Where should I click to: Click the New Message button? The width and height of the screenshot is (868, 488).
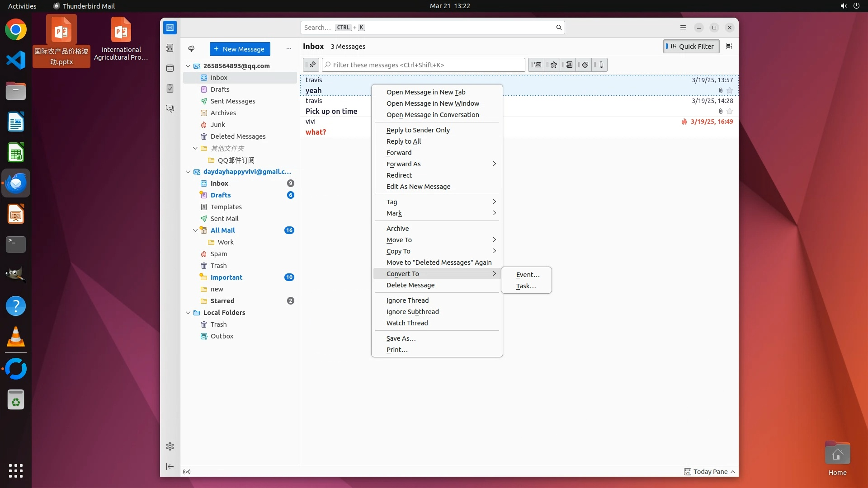point(240,49)
